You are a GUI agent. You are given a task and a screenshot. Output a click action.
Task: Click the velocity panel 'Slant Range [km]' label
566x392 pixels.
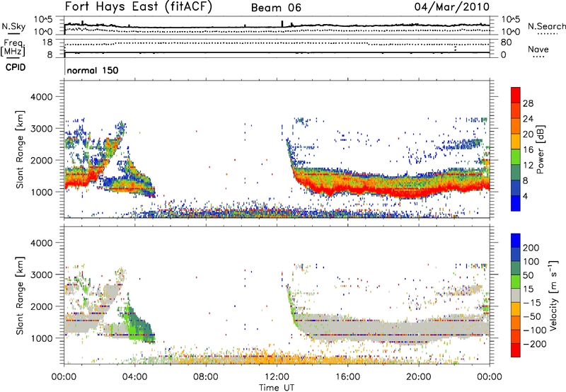click(20, 296)
